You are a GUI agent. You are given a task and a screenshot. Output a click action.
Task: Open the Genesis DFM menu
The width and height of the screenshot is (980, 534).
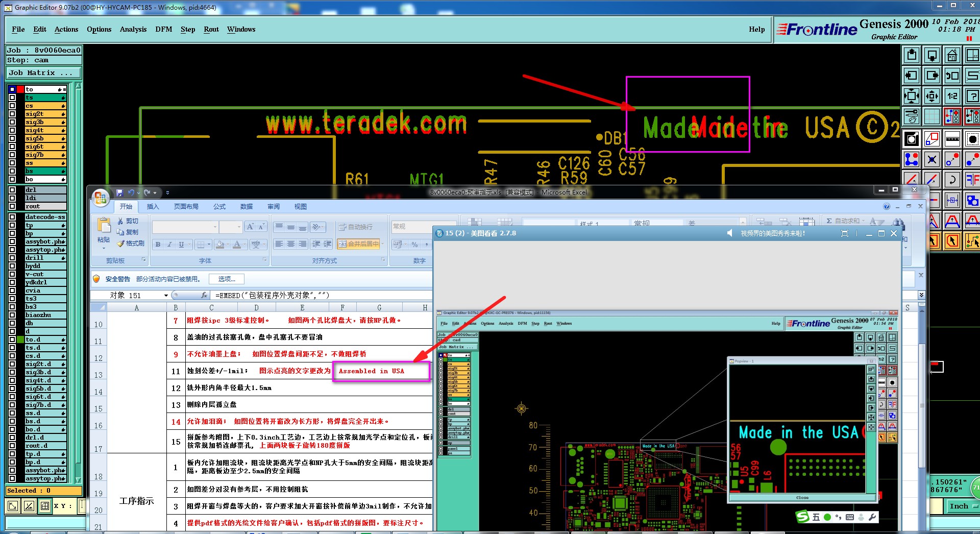[x=164, y=29]
